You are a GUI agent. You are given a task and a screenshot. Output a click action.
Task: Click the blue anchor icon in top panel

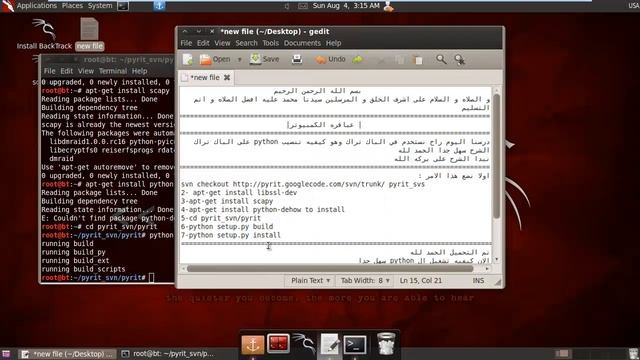click(x=159, y=6)
